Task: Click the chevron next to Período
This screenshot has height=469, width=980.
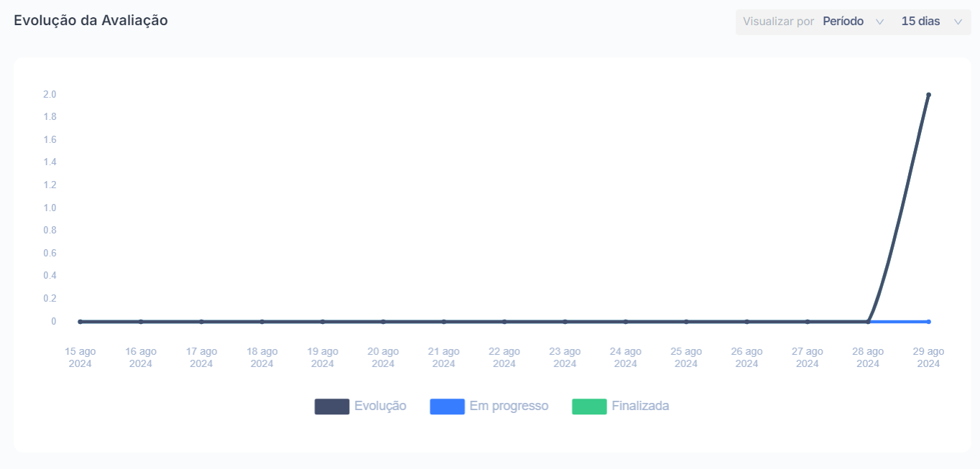Action: tap(879, 22)
